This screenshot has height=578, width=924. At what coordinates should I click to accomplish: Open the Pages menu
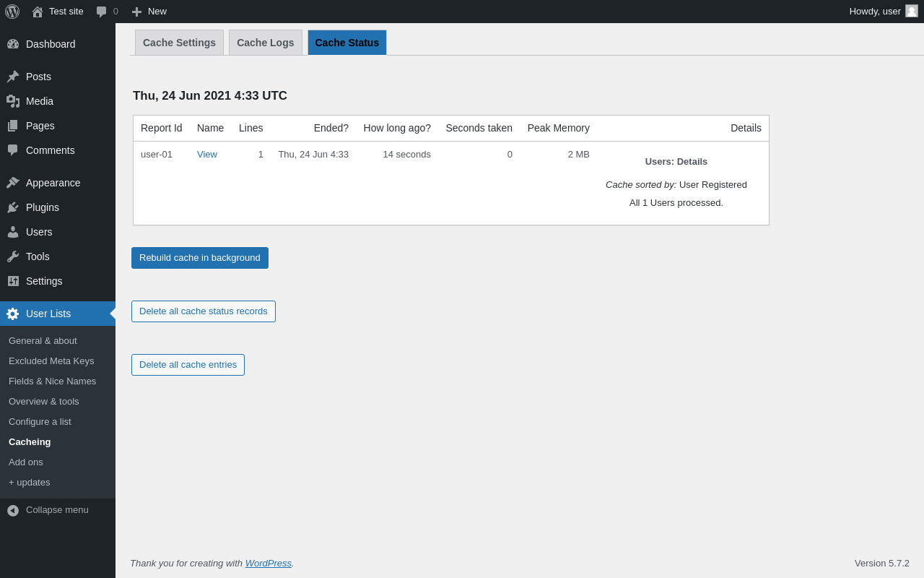[58, 126]
